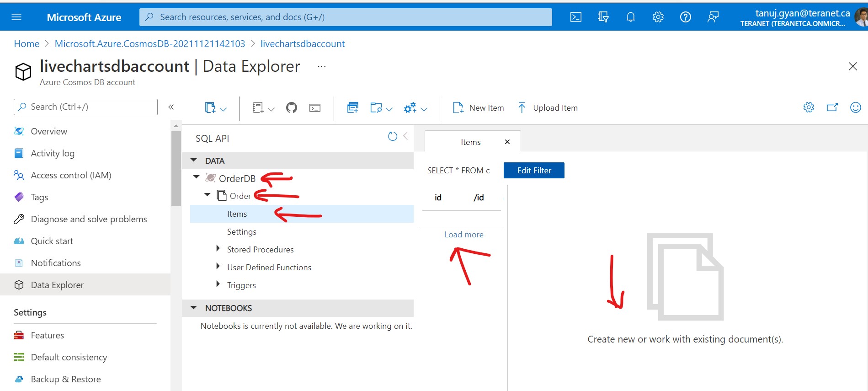The height and width of the screenshot is (391, 868).
Task: Open the notifications bell in the header
Action: (631, 17)
